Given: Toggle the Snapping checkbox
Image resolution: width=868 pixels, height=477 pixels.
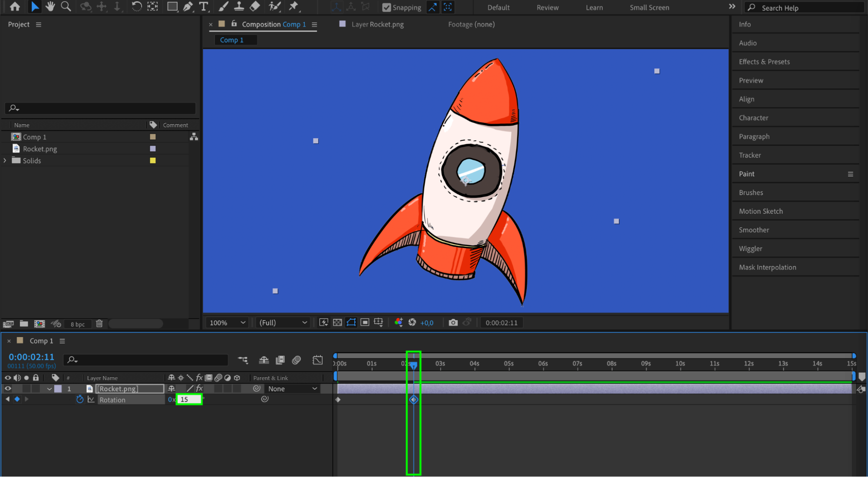Looking at the screenshot, I should (386, 7).
